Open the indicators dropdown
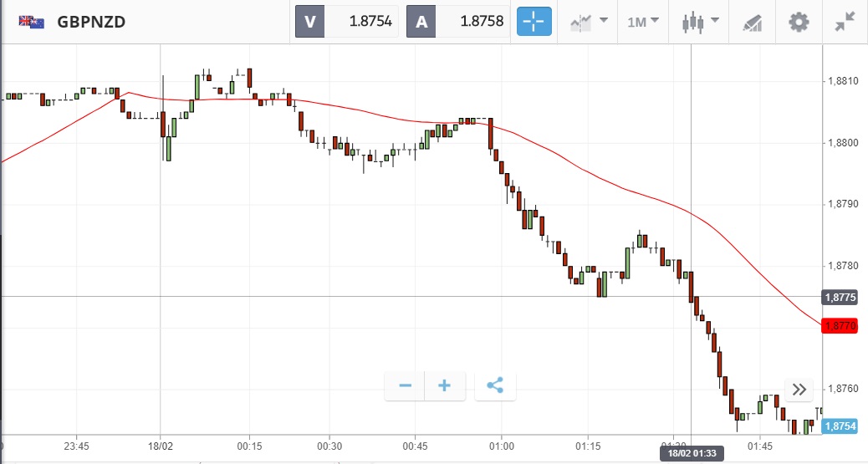Image resolution: width=868 pixels, height=464 pixels. point(588,22)
